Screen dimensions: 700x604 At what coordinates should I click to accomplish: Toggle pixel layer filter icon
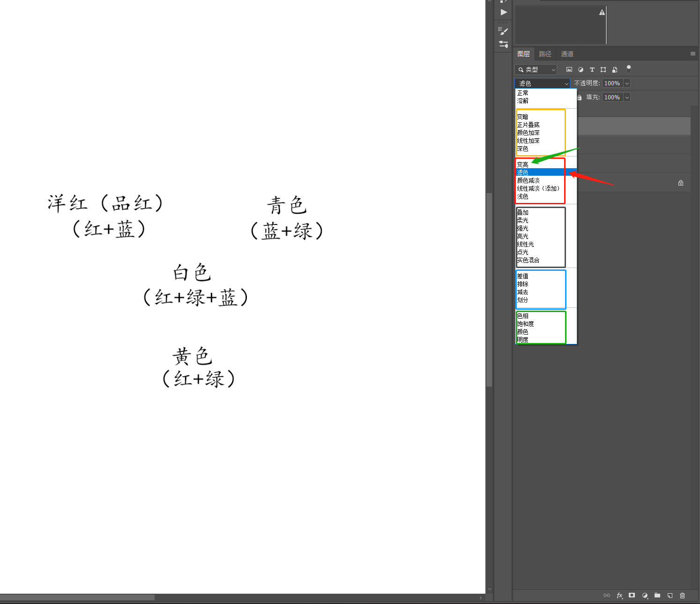[569, 70]
